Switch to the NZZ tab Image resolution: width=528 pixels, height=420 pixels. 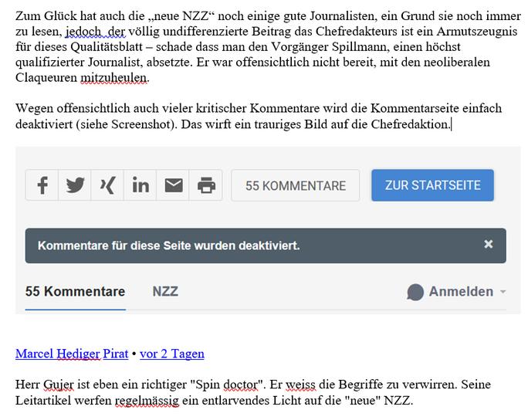click(x=165, y=291)
